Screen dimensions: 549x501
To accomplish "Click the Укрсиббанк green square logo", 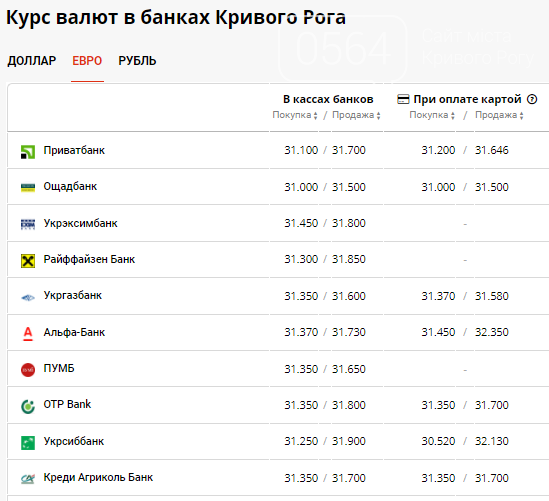I will [x=28, y=443].
